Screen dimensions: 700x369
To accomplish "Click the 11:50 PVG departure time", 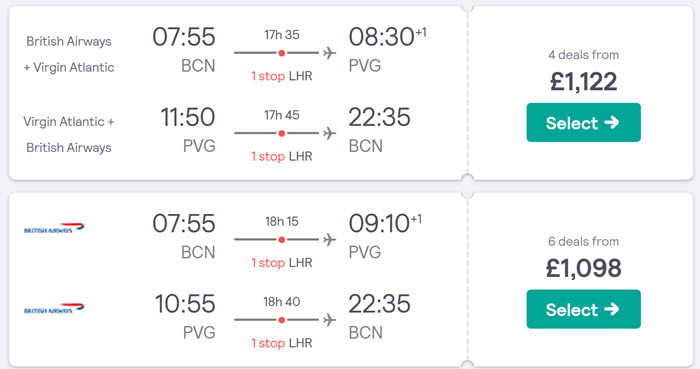I will (188, 117).
